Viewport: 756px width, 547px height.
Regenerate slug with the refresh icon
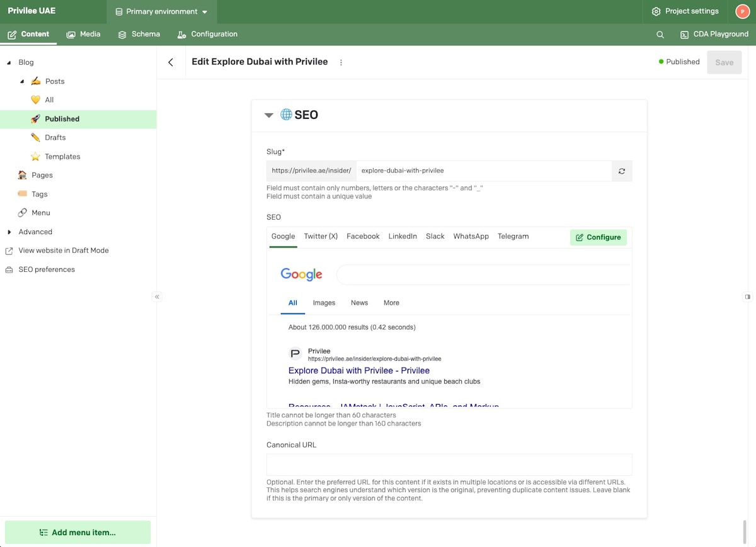622,171
